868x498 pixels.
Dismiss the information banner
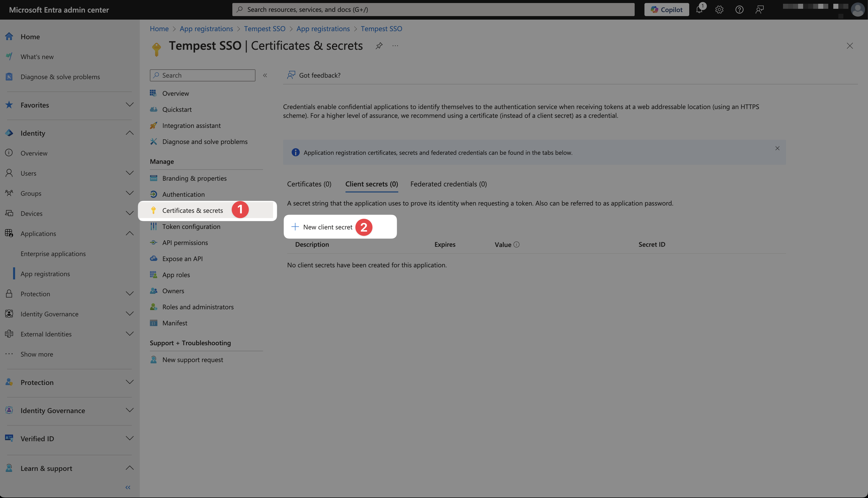coord(777,148)
